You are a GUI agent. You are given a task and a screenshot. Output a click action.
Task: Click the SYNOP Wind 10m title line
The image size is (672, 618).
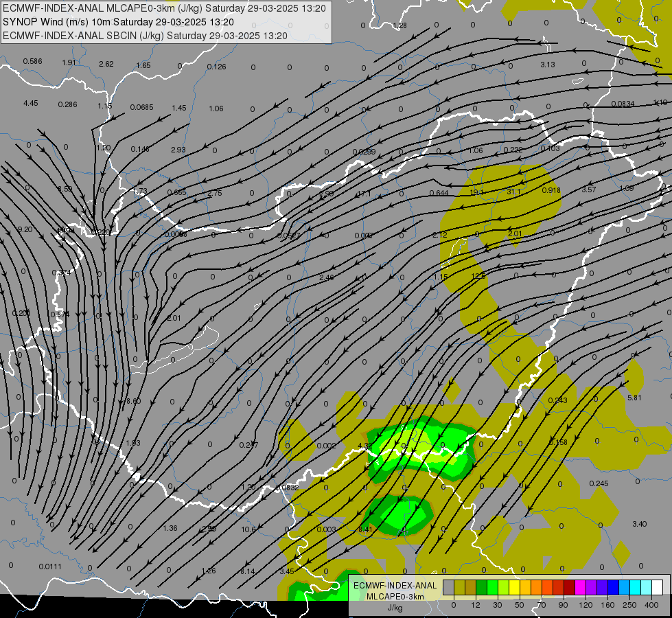(118, 22)
